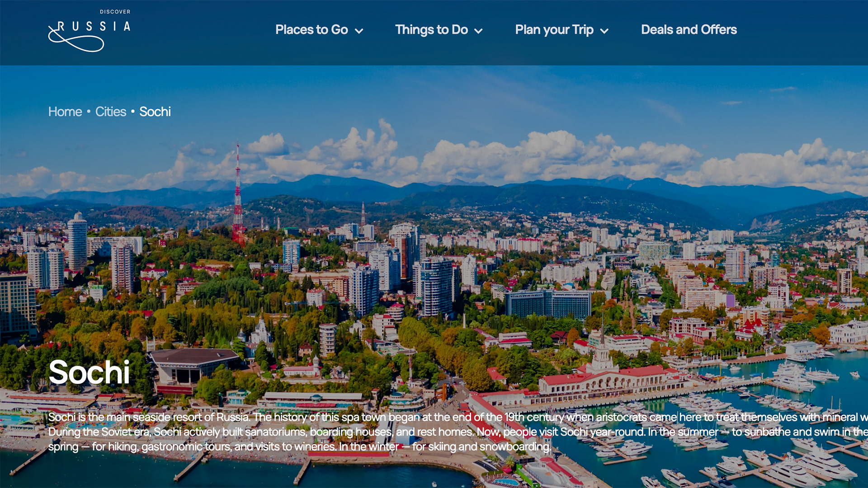Click the Sochi breadcrumb entry

(155, 112)
